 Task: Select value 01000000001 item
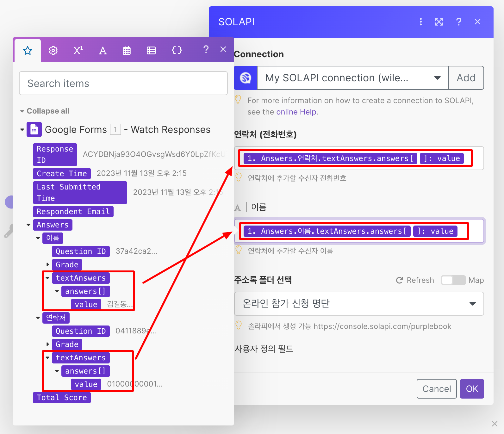tap(86, 384)
